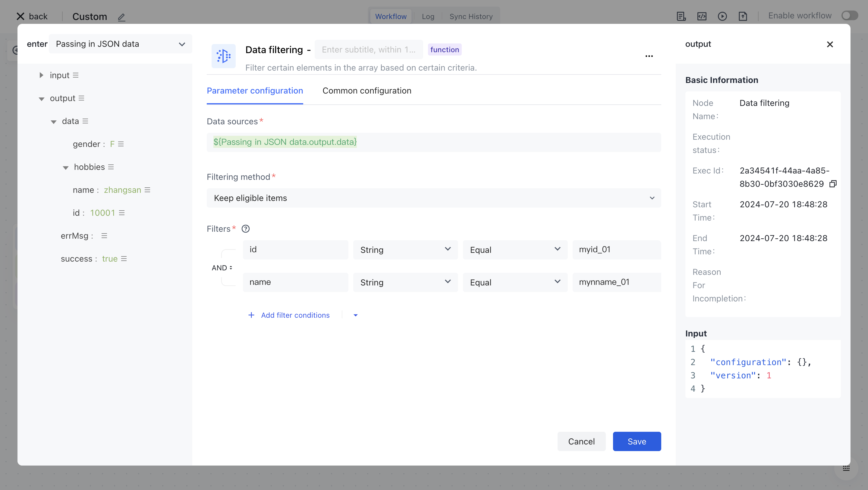Open the Sync History tab
This screenshot has height=490, width=868.
coord(471,17)
